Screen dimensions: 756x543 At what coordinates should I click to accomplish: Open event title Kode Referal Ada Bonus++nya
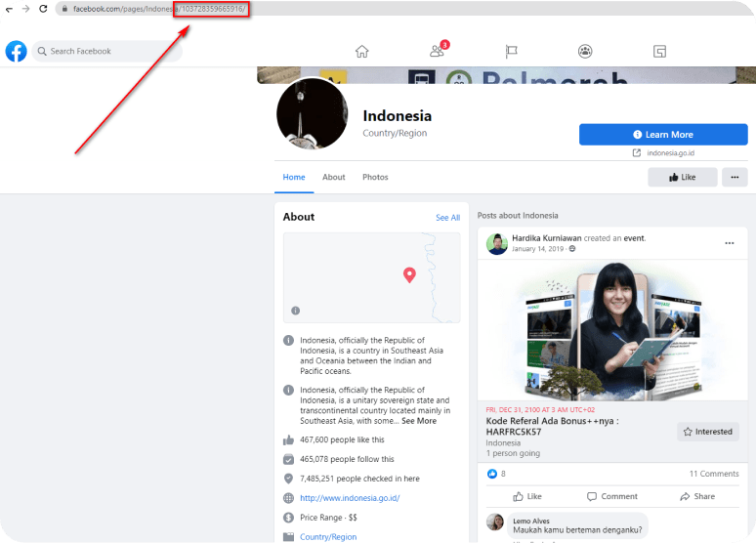[552, 427]
